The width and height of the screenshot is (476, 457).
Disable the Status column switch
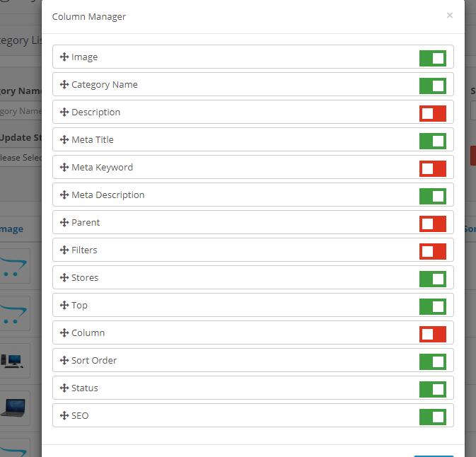click(x=432, y=389)
